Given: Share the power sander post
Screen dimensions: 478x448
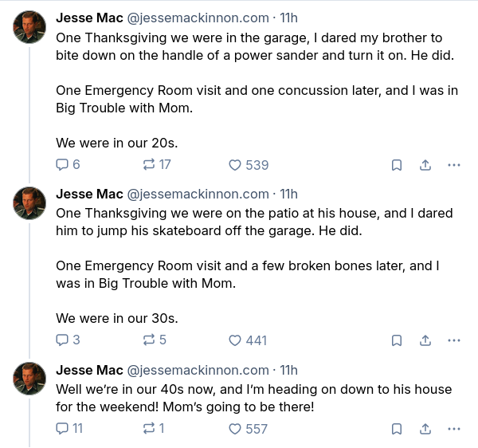Looking at the screenshot, I should (425, 165).
